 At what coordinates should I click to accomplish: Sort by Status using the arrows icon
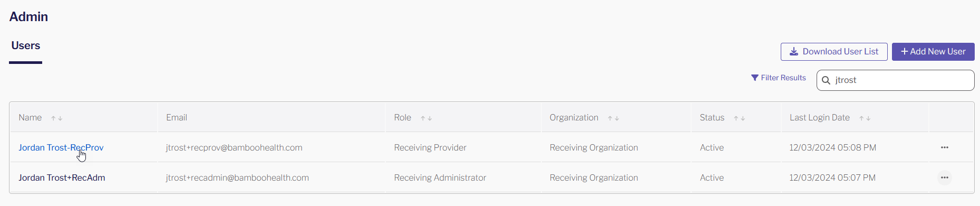coord(740,118)
